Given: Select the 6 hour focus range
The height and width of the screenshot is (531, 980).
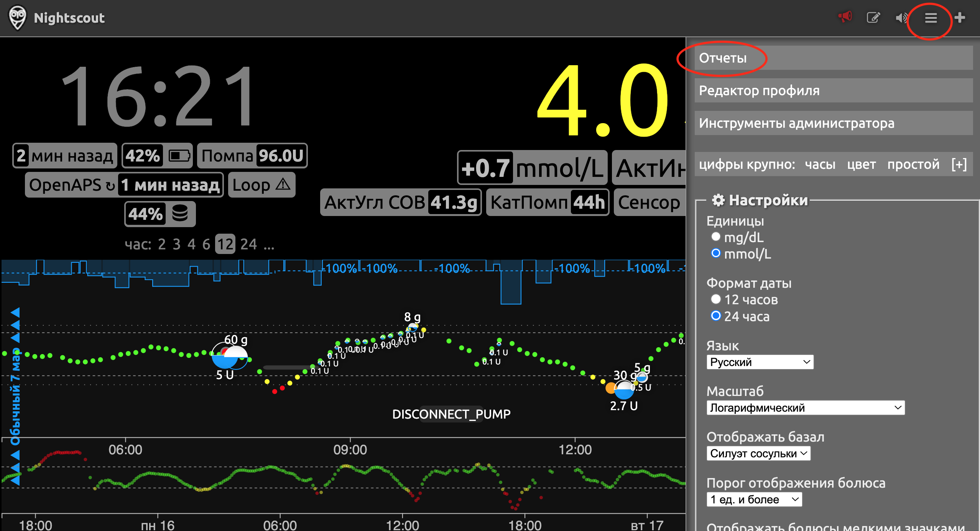Looking at the screenshot, I should click(206, 244).
